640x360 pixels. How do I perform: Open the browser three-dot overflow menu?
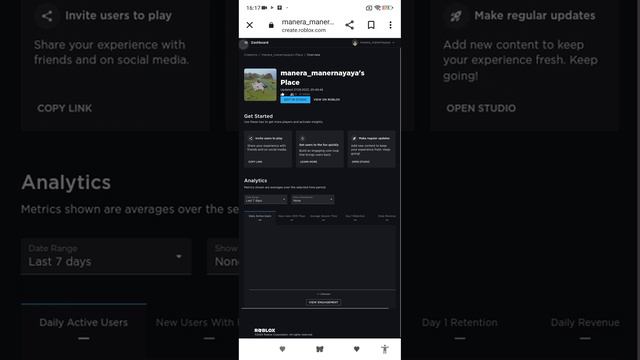pyautogui.click(x=390, y=25)
